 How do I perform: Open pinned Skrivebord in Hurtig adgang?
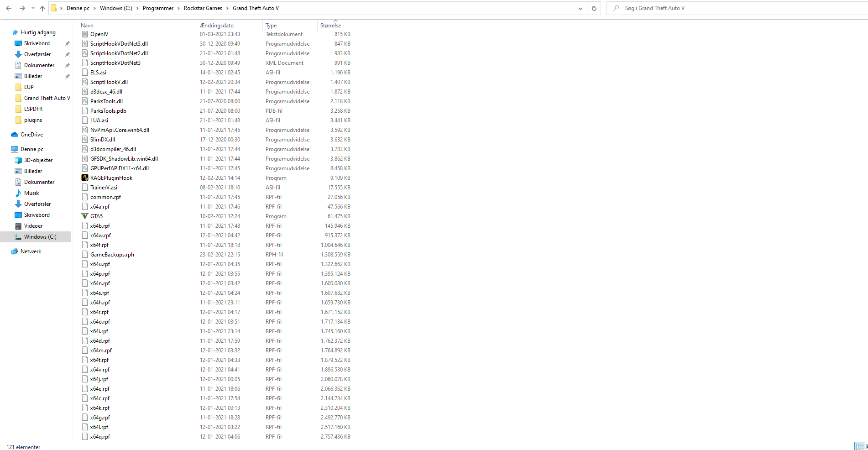tap(37, 43)
